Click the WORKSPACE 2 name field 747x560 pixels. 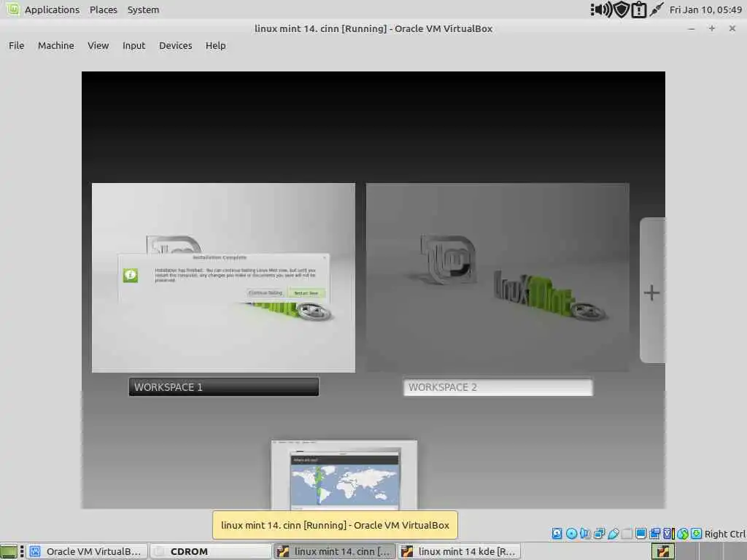[498, 387]
